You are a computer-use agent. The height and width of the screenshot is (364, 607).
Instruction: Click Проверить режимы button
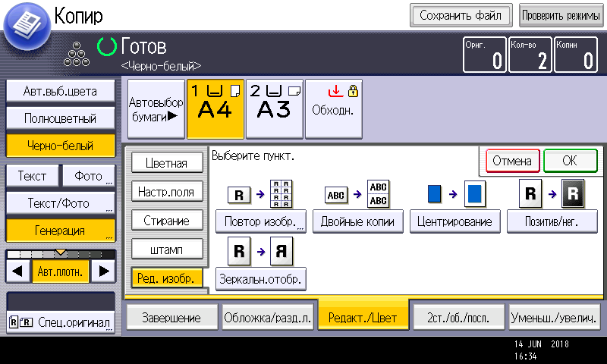561,15
